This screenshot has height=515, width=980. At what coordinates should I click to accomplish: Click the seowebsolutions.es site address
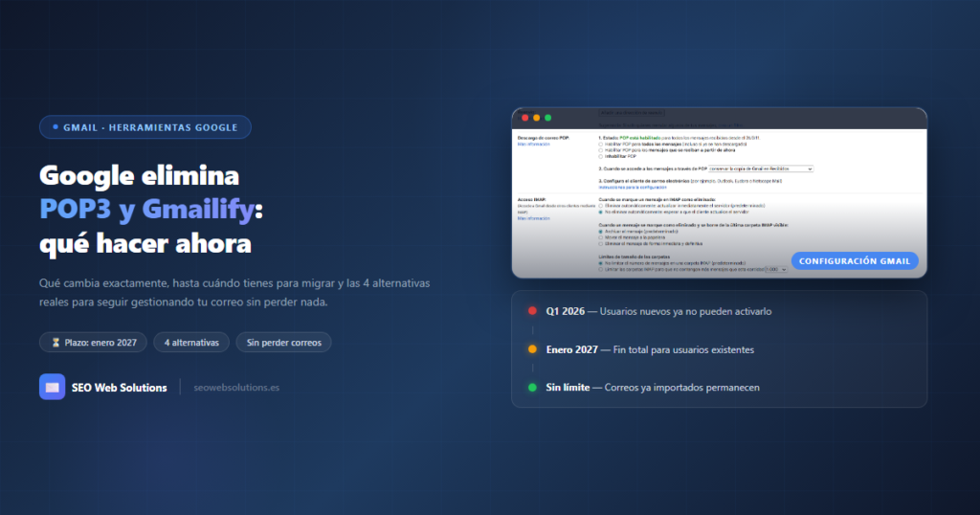click(236, 388)
